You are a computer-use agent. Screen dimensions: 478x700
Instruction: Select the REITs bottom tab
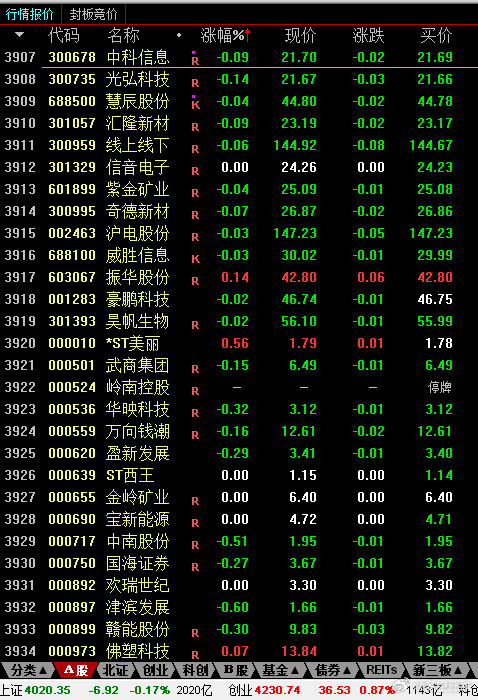click(x=382, y=670)
